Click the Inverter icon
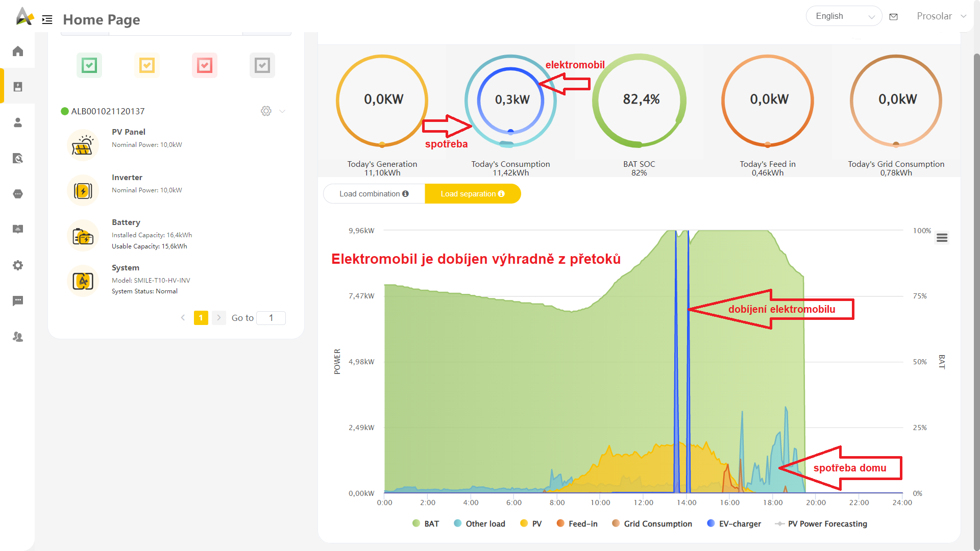 83,191
